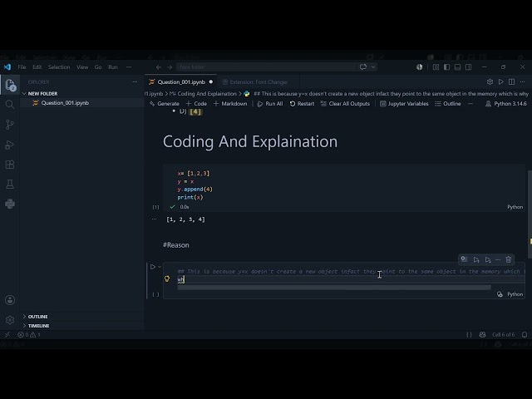Click the horizontal scrollbar in the active cell
This screenshot has width=532, height=399.
(334, 288)
